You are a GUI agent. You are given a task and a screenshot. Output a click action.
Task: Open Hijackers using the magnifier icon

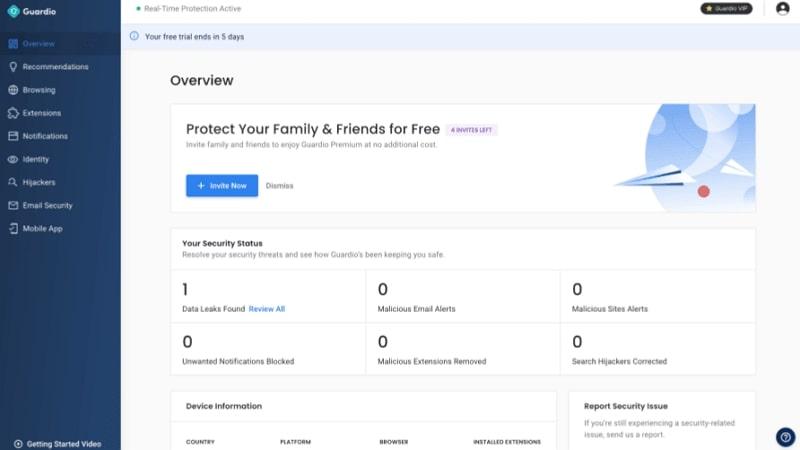13,182
